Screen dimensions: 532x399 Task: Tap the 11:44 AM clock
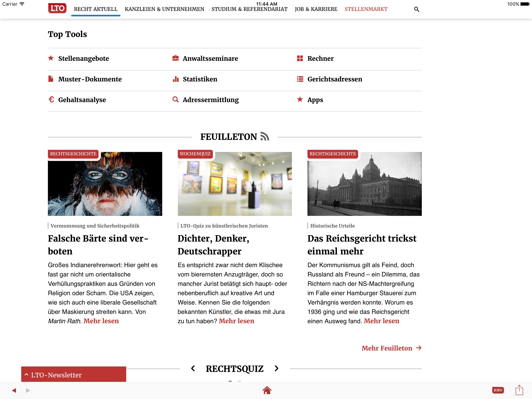266,4
